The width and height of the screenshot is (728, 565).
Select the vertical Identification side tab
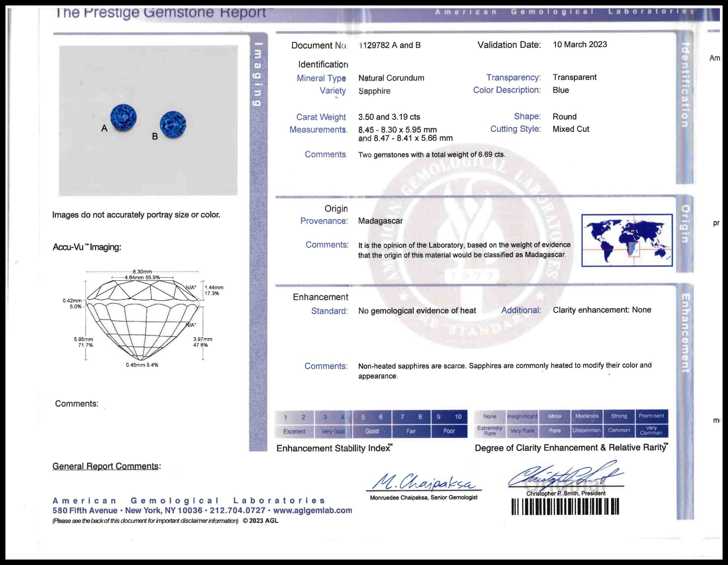tap(684, 85)
